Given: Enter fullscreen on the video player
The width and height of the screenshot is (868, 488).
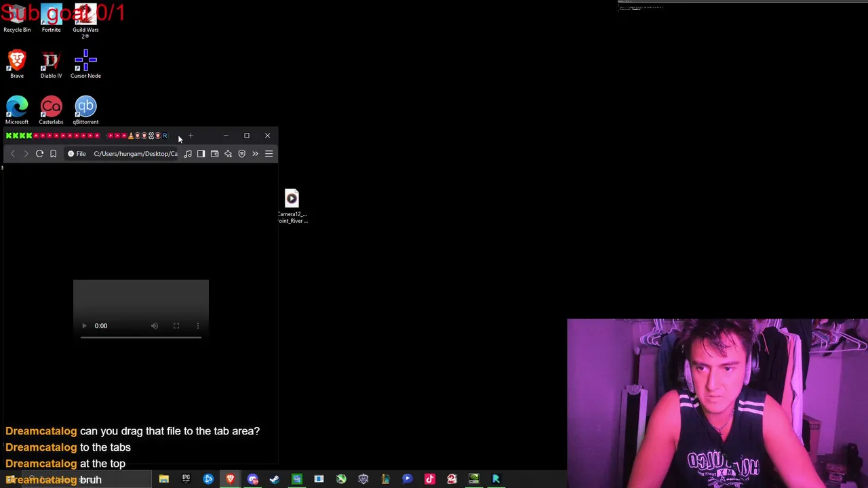Looking at the screenshot, I should pyautogui.click(x=176, y=326).
